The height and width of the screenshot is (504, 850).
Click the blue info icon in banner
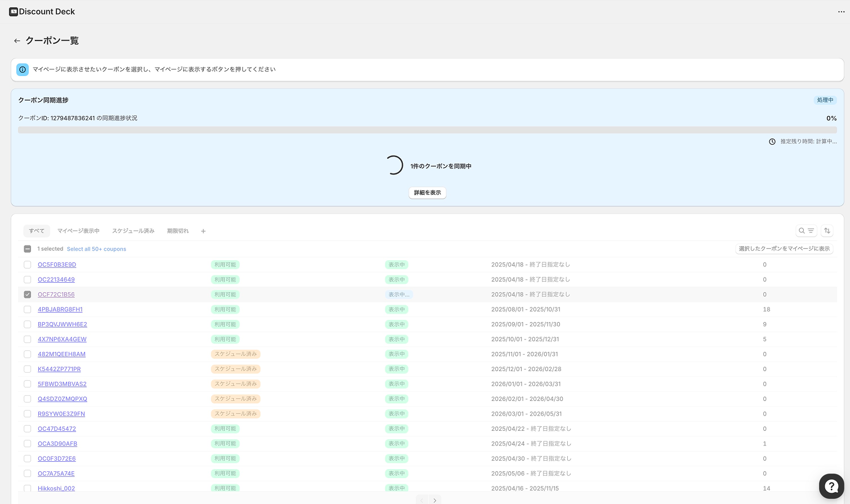click(23, 70)
